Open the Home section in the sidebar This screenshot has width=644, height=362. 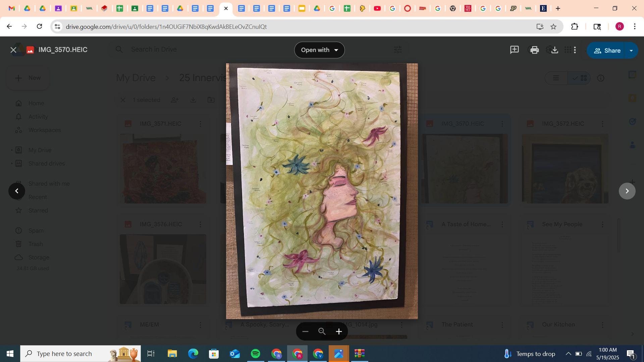(36, 103)
